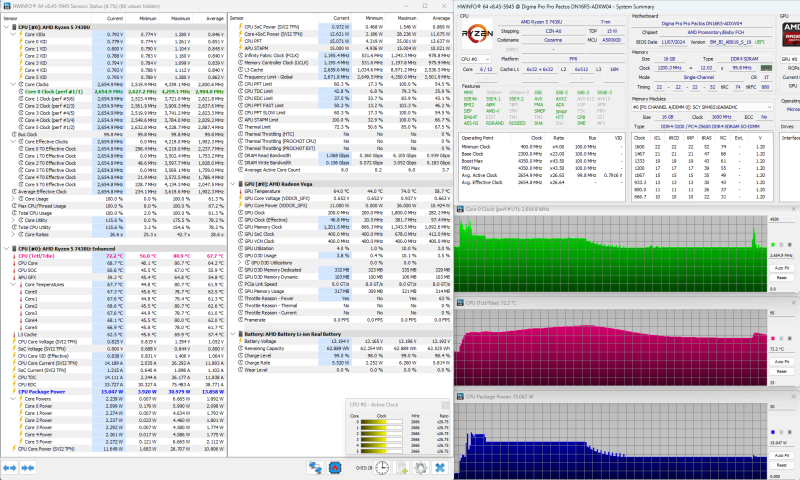Screen dimensions: 800x480
Task: Close the CPU #0 Active Clock popup
Action: (x=445, y=405)
